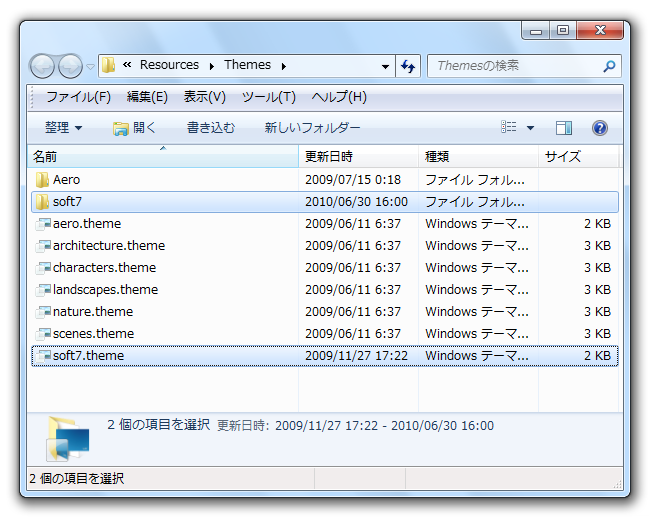The image size is (655, 520).
Task: Select the scenes.theme file icon
Action: tap(43, 334)
